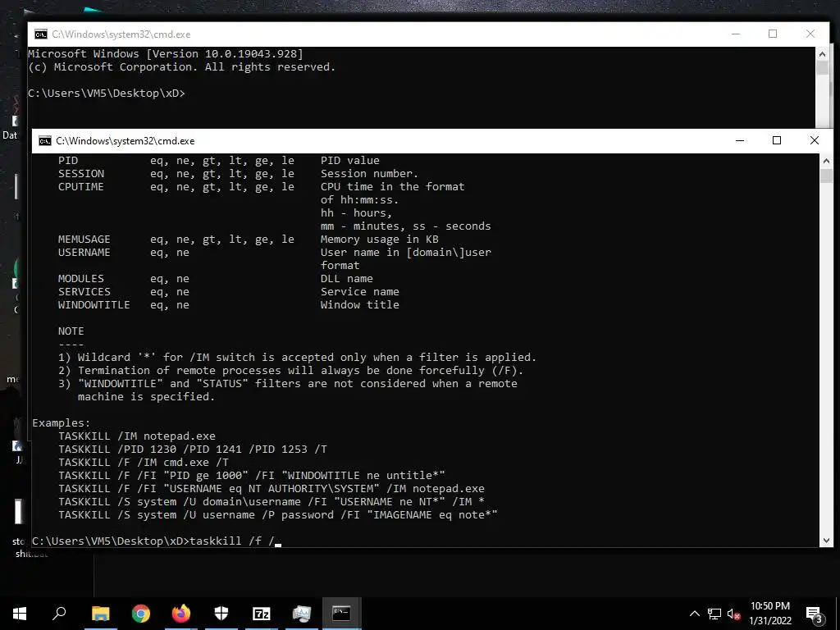Click the front cmd window's title icon
Viewport: 840px width, 630px height.
[45, 141]
